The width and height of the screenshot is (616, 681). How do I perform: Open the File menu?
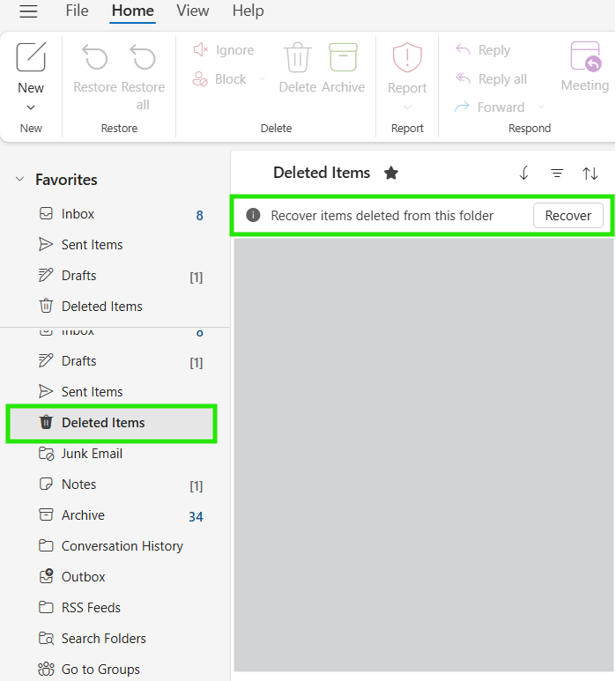pyautogui.click(x=77, y=11)
